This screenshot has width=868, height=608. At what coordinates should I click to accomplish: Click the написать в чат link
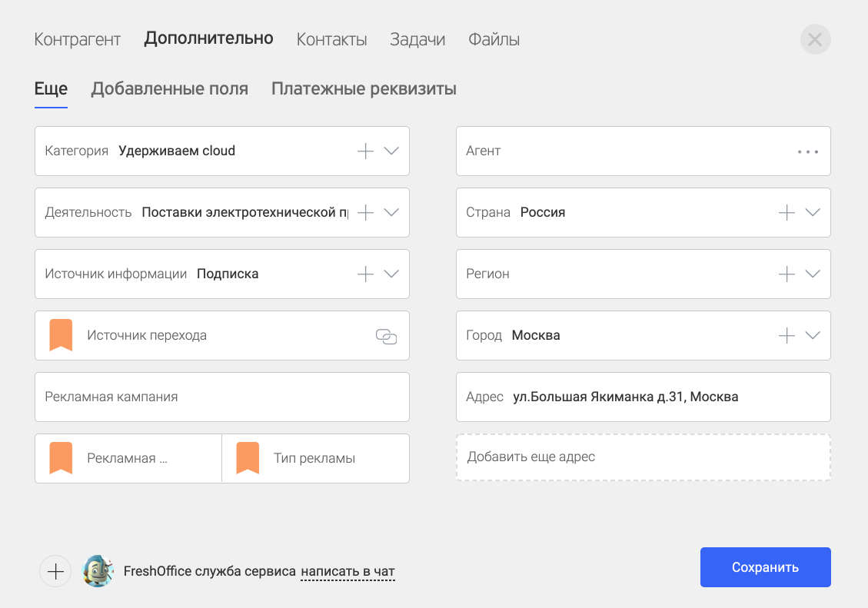pos(348,571)
